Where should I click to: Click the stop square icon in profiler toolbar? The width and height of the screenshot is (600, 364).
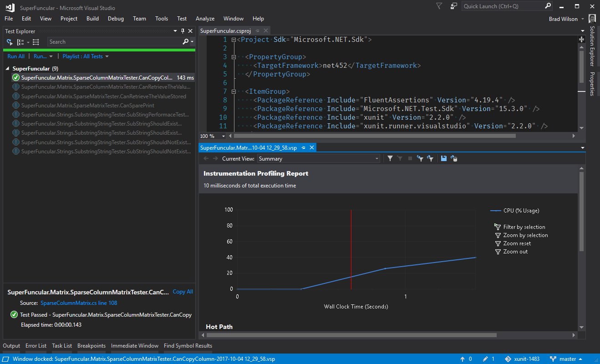click(x=410, y=158)
